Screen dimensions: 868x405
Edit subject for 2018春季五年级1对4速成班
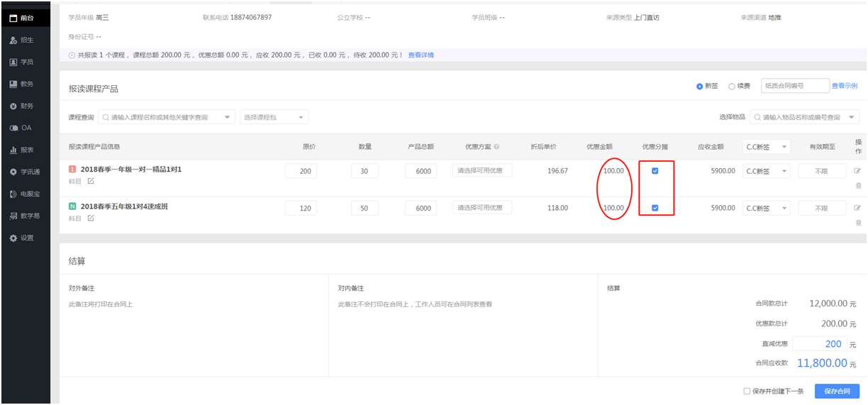(x=91, y=218)
